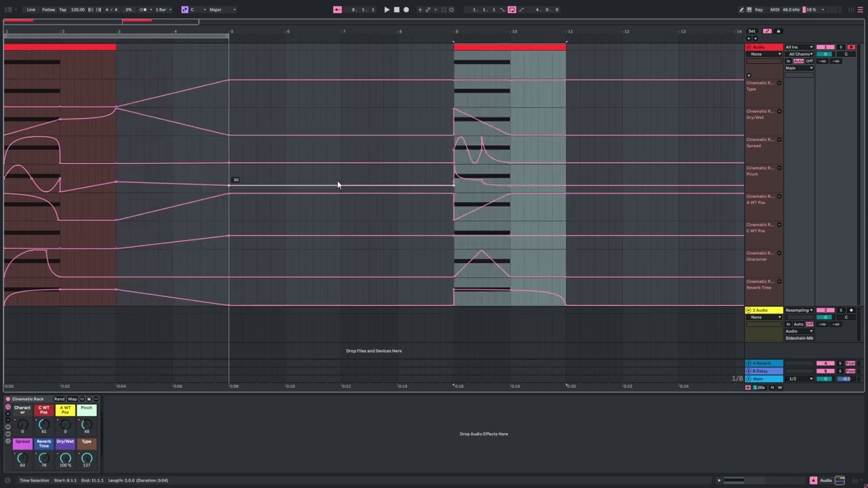This screenshot has height=488, width=868.
Task: Click the red Spread macro label
Action: click(22, 443)
